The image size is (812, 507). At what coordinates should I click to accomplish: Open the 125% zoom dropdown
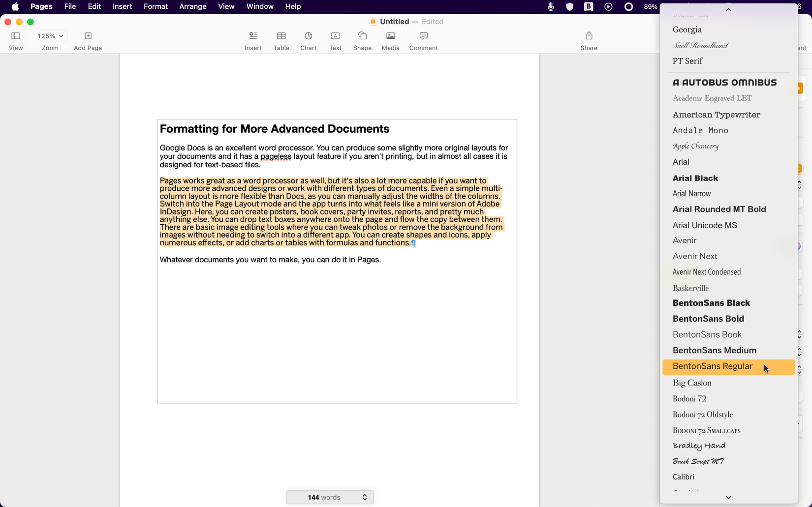pyautogui.click(x=50, y=36)
